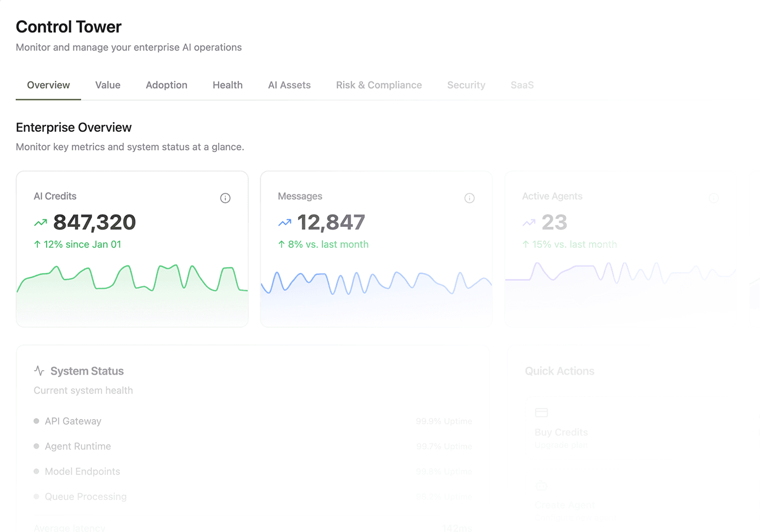Viewport: 760px width, 532px height.
Task: Click the Quick Actions heading
Action: (x=560, y=371)
